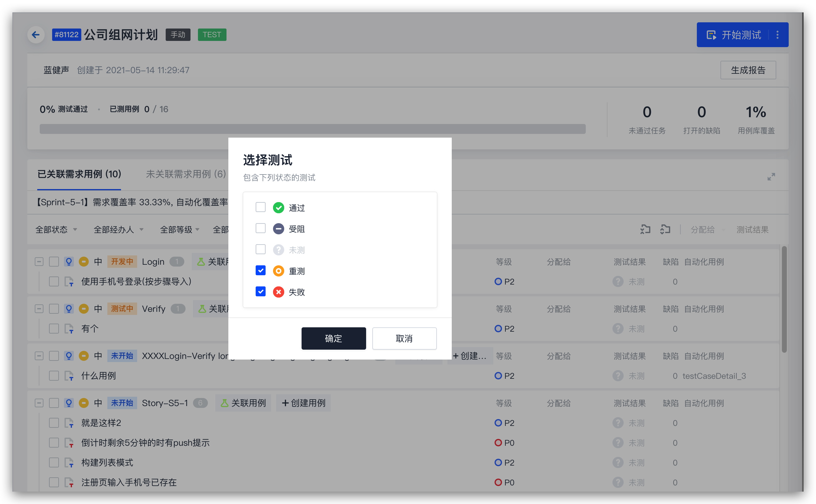The height and width of the screenshot is (504, 816).
Task: Click the second checklist-transfer icon beside 分配给
Action: (x=665, y=229)
